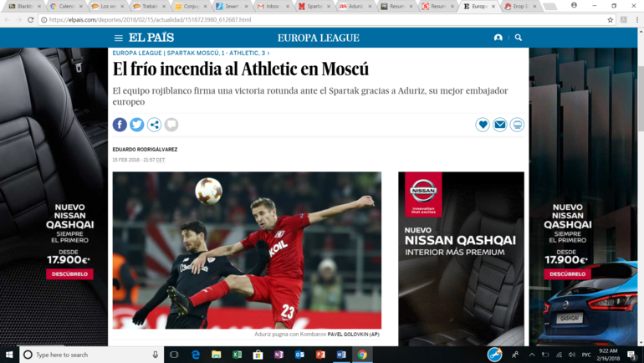Switch to the AS Aduriz tab
Viewport: 644px width, 363px height.
(x=355, y=6)
